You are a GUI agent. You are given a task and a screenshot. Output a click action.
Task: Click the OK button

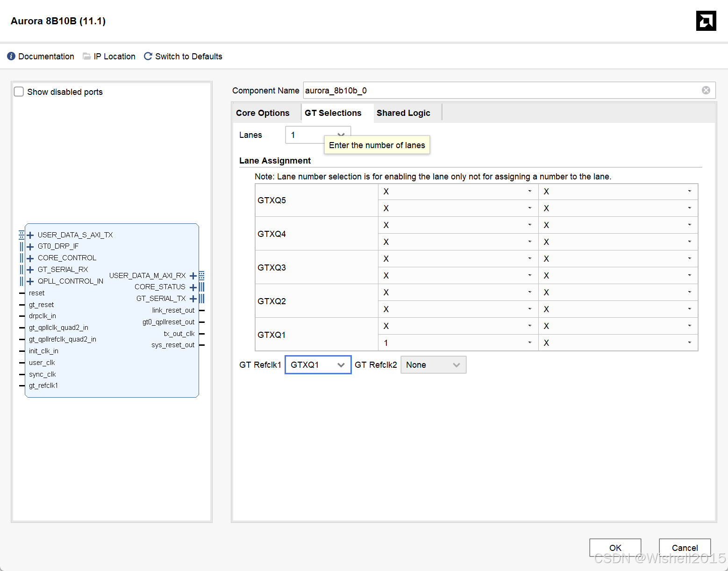[x=615, y=548]
